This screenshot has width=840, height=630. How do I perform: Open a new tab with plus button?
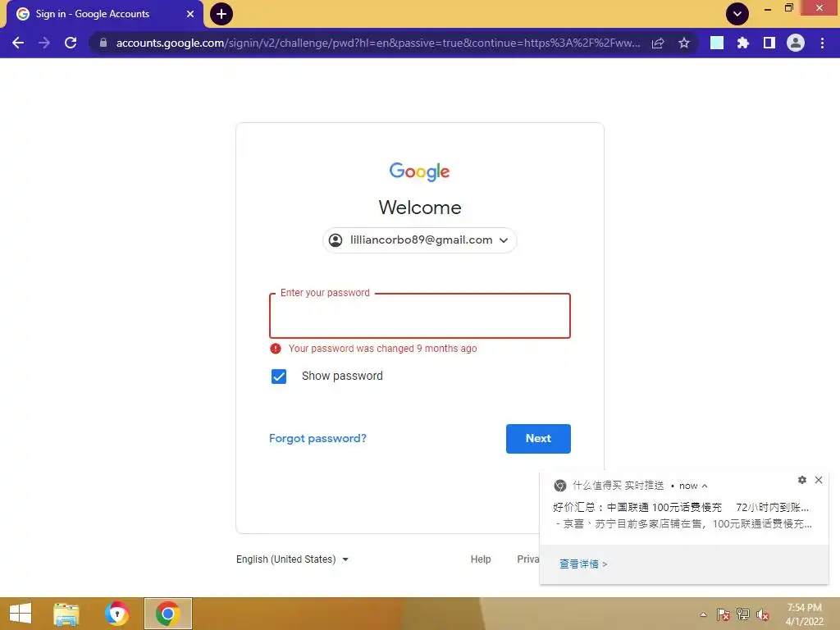(x=221, y=14)
